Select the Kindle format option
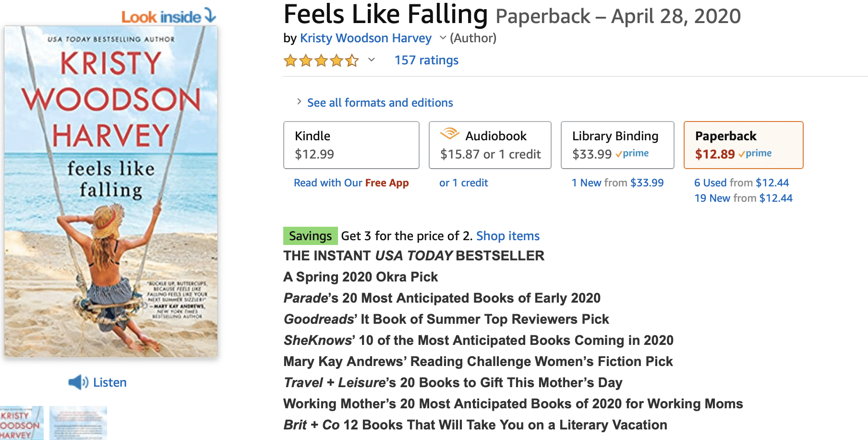Image resolution: width=868 pixels, height=440 pixels. coord(351,145)
